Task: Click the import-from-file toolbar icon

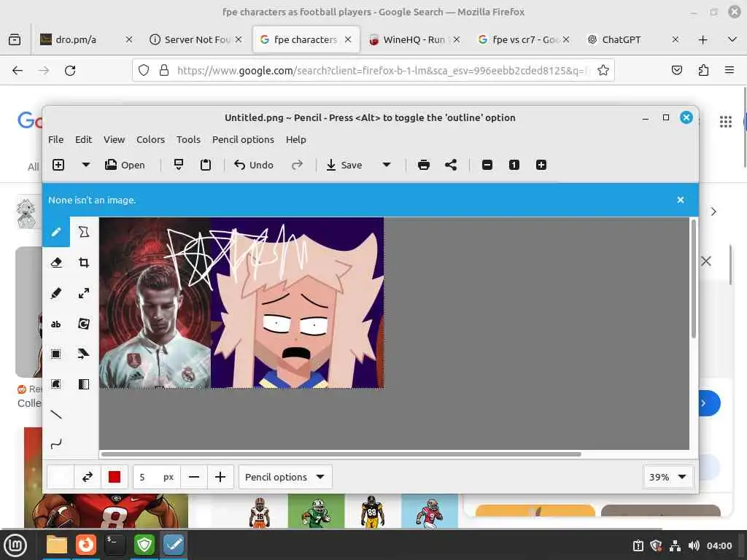Action: click(x=179, y=165)
